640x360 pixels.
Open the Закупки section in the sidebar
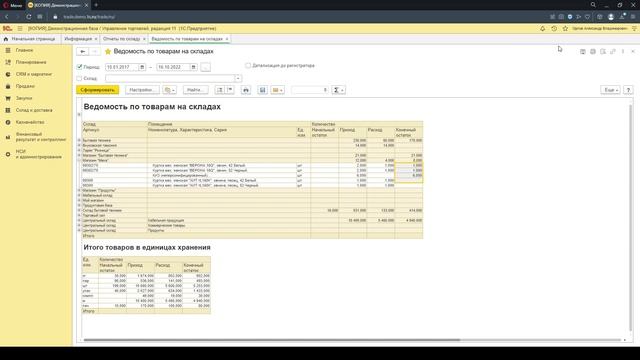(x=24, y=98)
